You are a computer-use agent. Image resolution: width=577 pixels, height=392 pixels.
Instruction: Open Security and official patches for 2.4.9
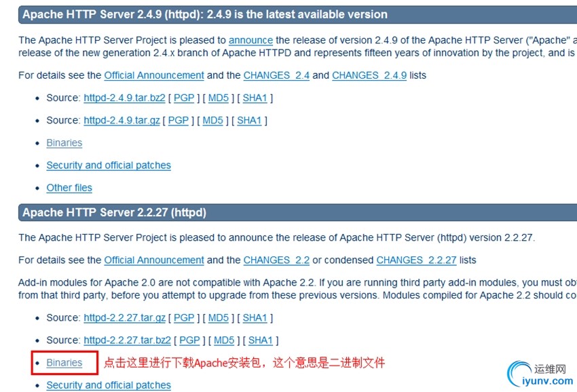[109, 165]
